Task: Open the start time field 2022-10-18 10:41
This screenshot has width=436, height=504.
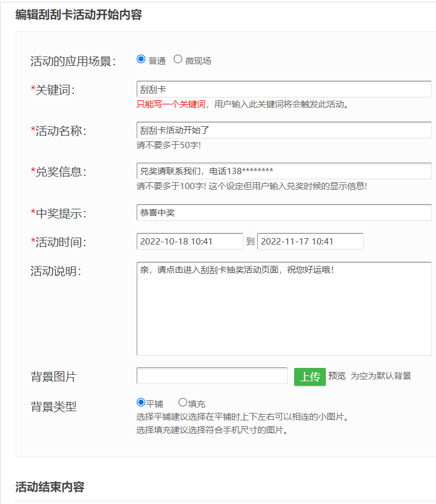Action: [190, 242]
